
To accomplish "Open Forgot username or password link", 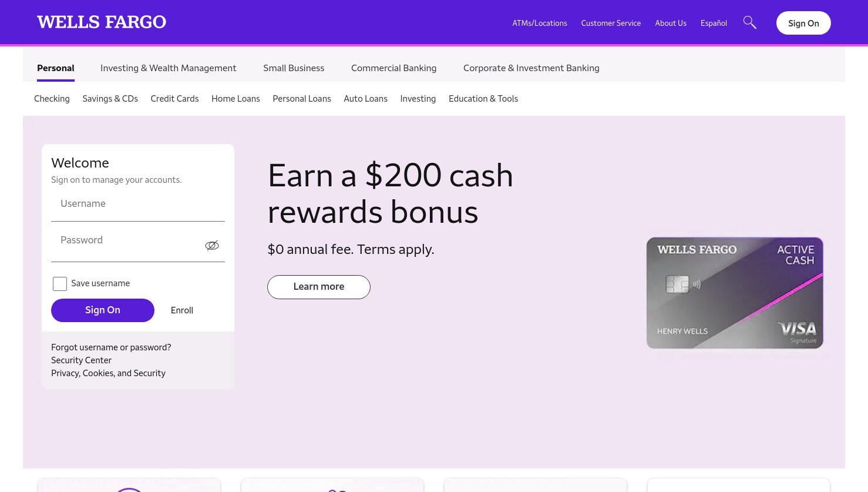I will [x=111, y=347].
